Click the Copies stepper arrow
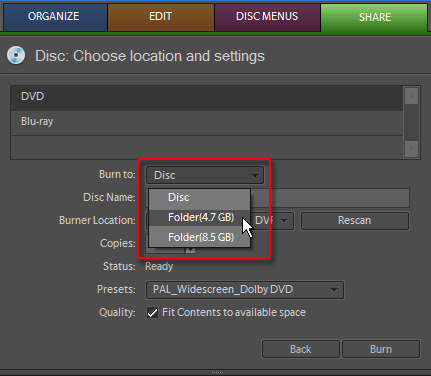This screenshot has height=376, width=431. click(x=190, y=249)
